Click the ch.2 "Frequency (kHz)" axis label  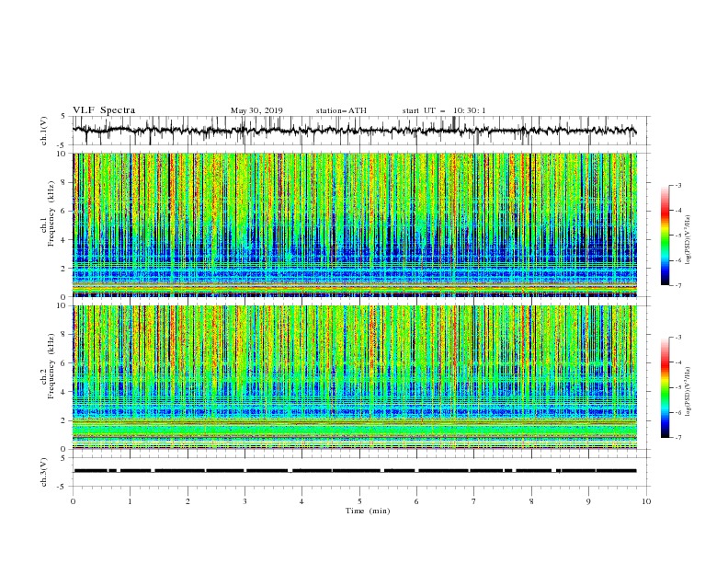49,365
